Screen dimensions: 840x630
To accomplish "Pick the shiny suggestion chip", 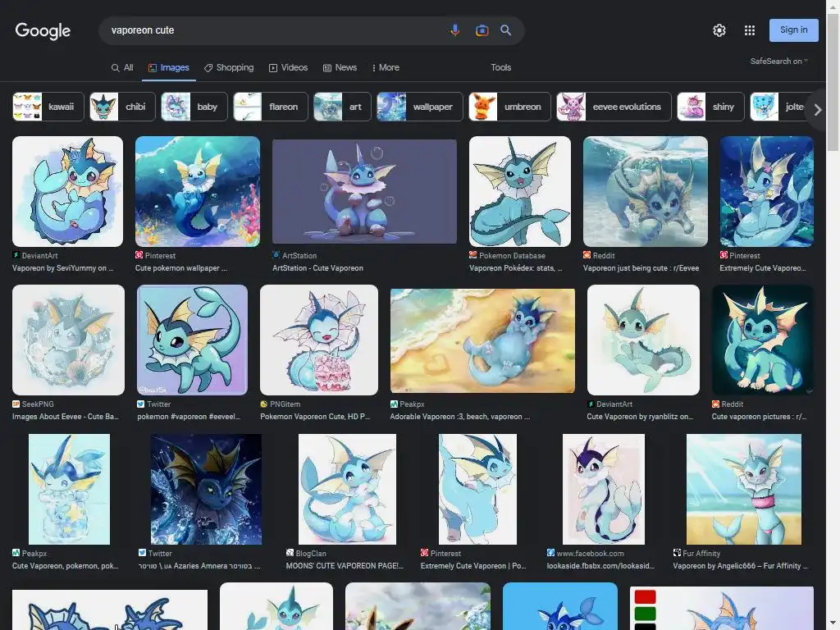I will click(x=710, y=107).
